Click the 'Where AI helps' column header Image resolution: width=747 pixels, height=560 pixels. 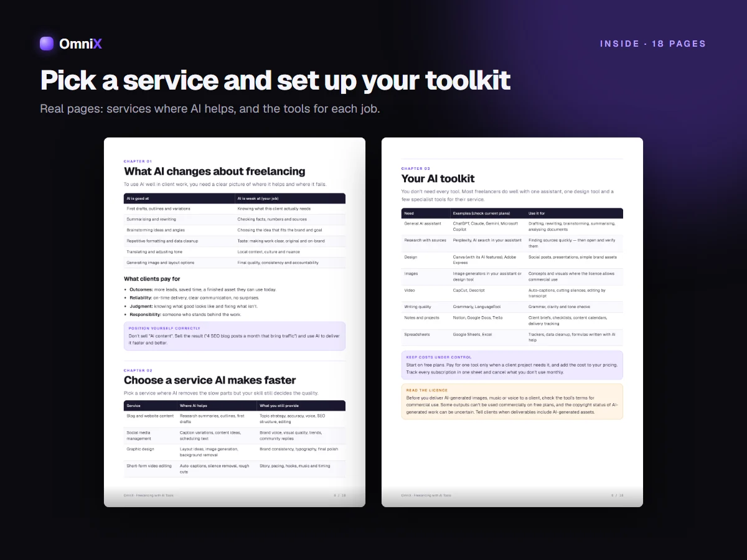(217, 406)
